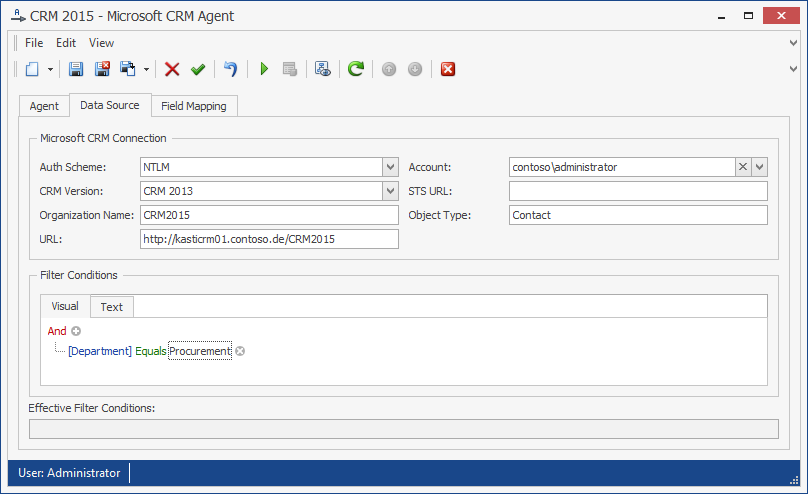Switch to the Text filter tab
The image size is (808, 494).
[x=112, y=307]
